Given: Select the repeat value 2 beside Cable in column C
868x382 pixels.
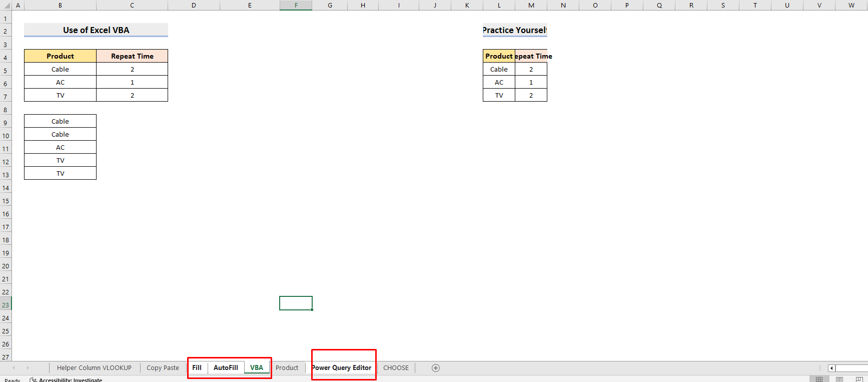Looking at the screenshot, I should pyautogui.click(x=132, y=69).
